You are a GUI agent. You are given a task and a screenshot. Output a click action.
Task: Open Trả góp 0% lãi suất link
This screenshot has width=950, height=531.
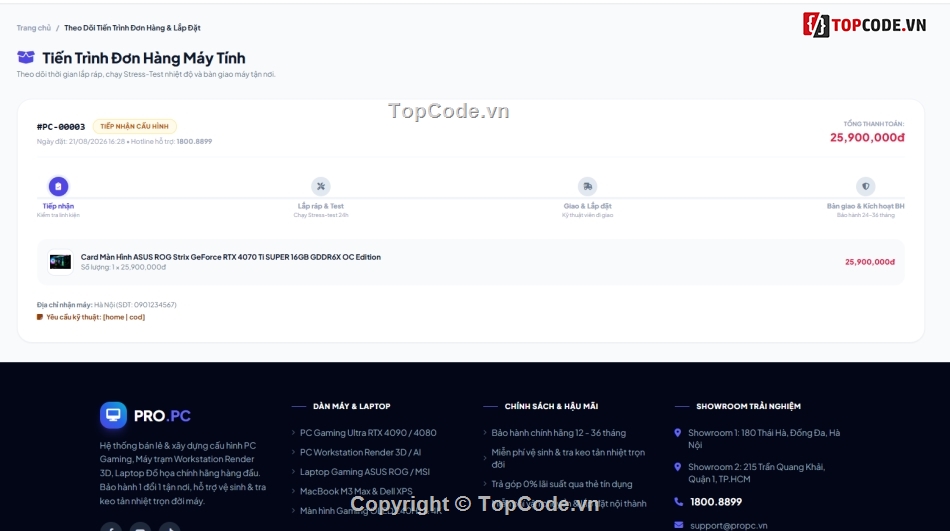point(562,484)
